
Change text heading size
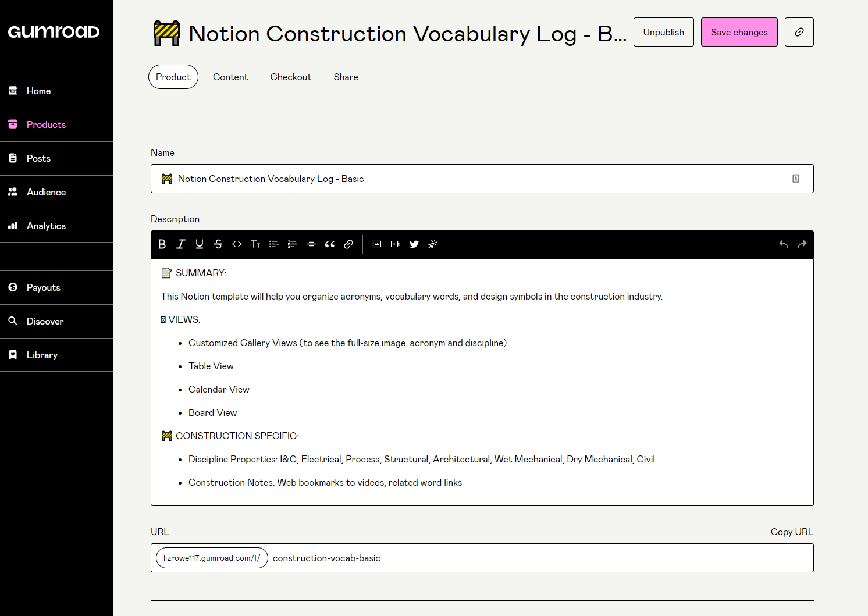(x=255, y=244)
